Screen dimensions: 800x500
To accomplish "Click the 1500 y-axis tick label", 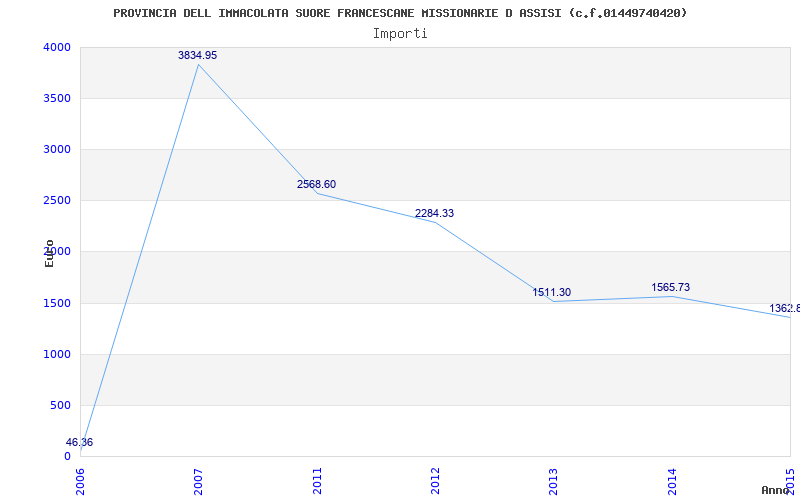I will (57, 304).
